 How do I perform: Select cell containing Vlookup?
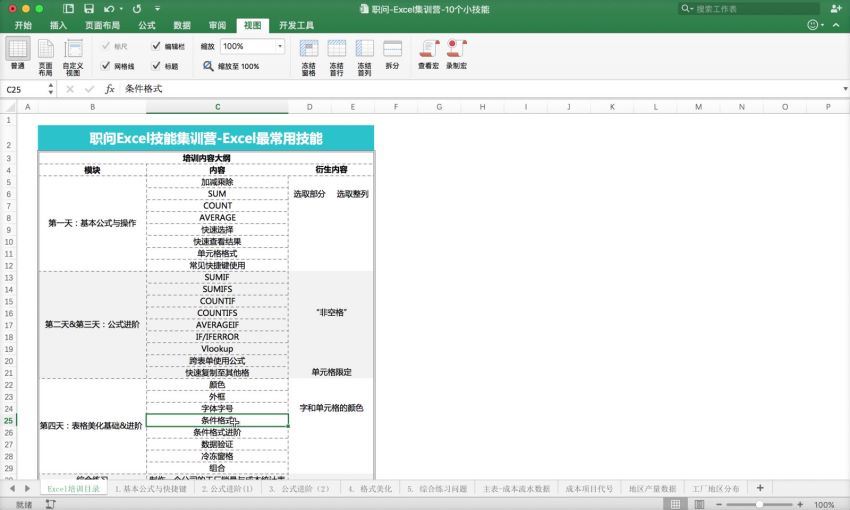[217, 349]
